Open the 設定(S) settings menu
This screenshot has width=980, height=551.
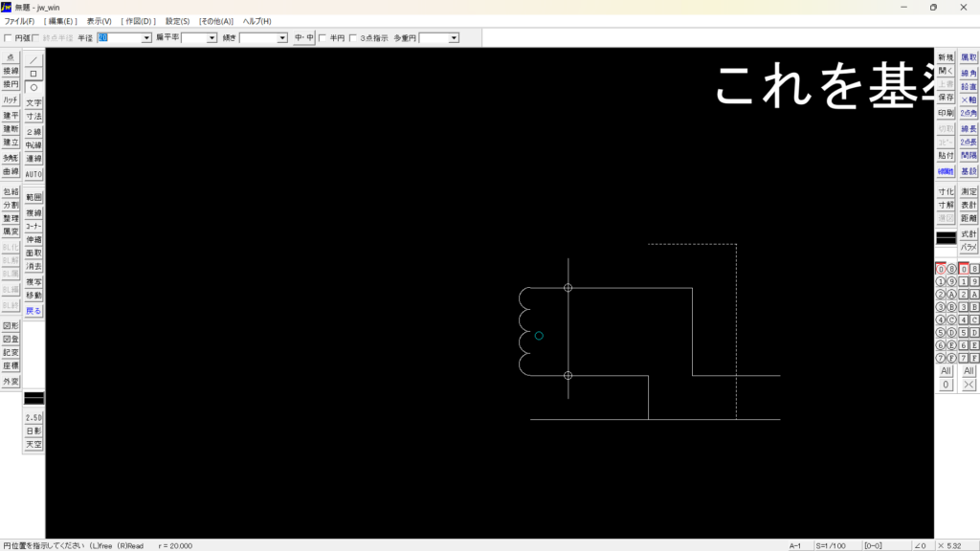tap(177, 21)
